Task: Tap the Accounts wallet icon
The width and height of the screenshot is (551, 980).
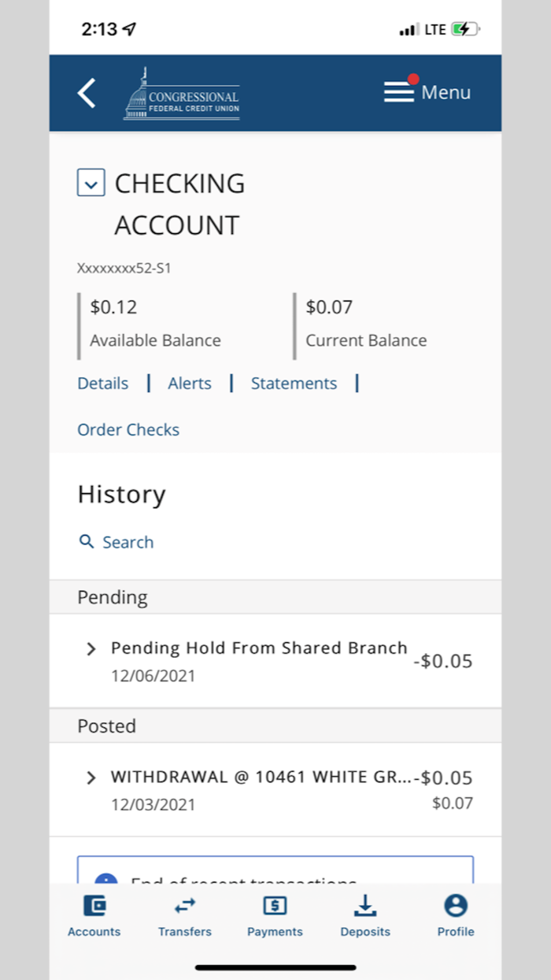Action: pos(94,906)
